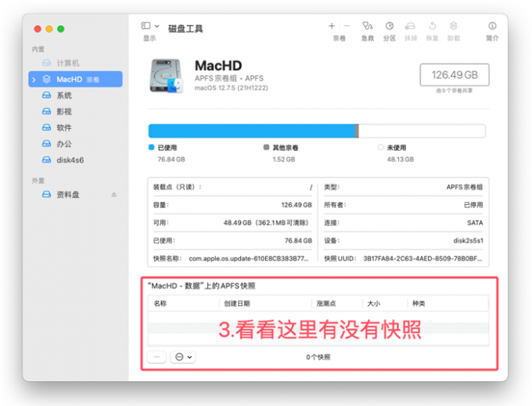
Task: Select MacHD 宗卷 in the sidebar
Action: tap(75, 79)
